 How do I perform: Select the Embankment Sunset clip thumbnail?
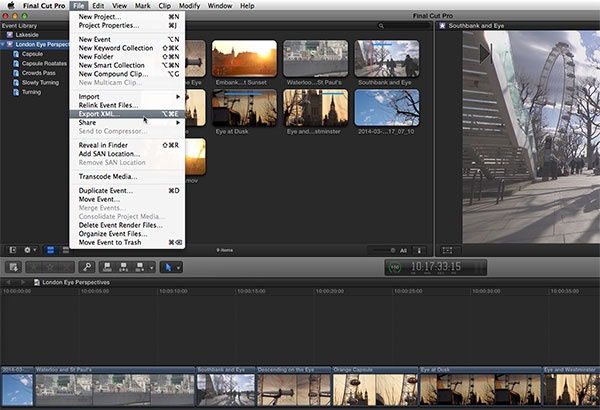pos(244,59)
